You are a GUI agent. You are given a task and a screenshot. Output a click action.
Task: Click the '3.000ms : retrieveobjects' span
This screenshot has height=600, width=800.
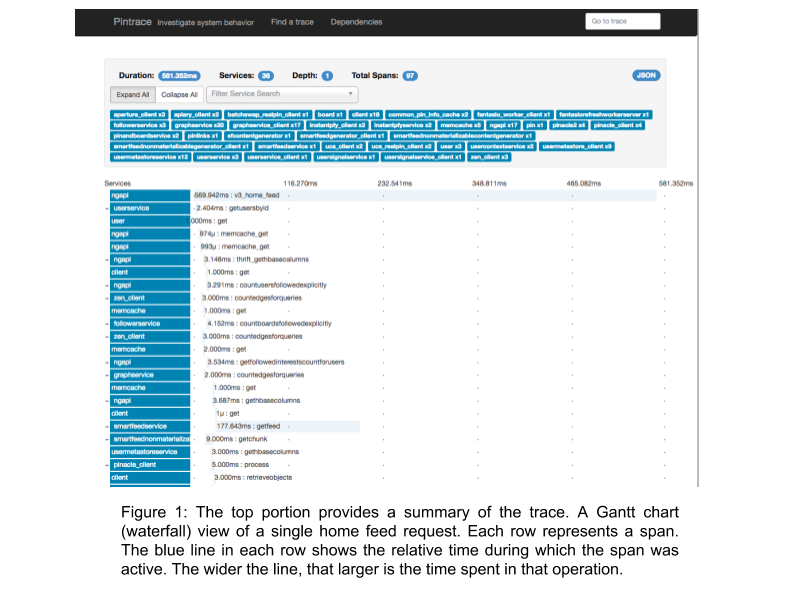(253, 478)
